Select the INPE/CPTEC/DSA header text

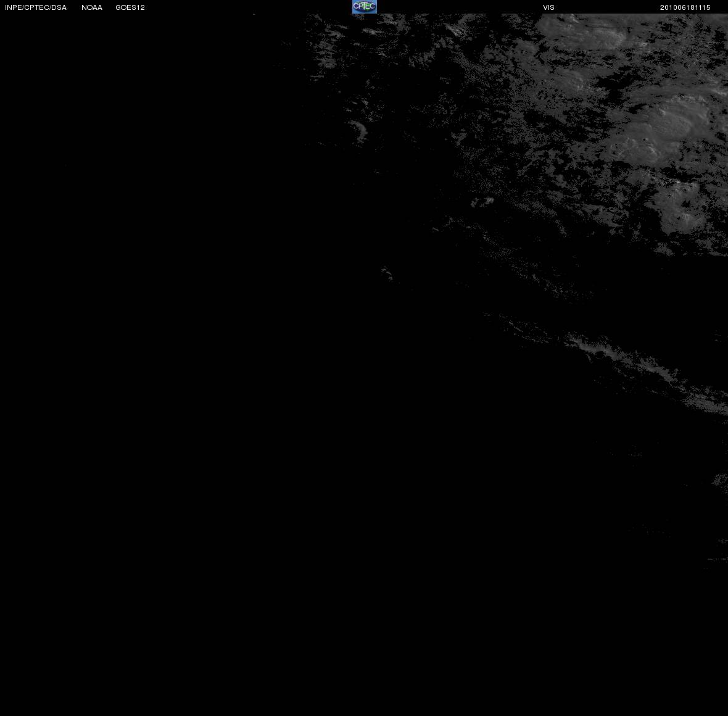pyautogui.click(x=36, y=7)
